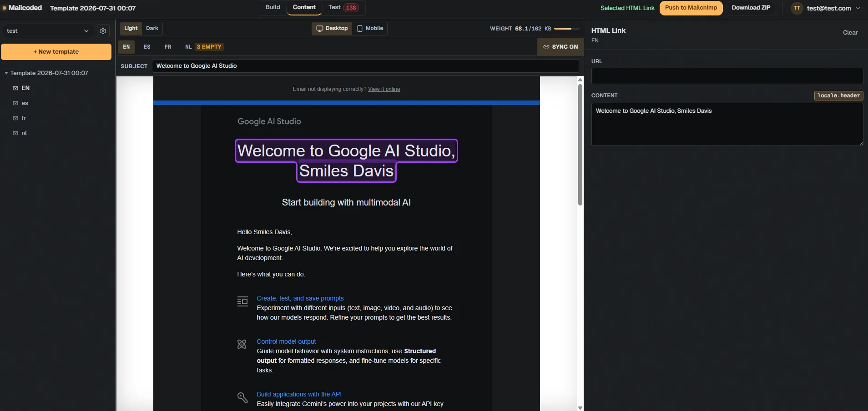868x411 pixels.
Task: Click 'Create, test, and save prompts' link
Action: [300, 298]
